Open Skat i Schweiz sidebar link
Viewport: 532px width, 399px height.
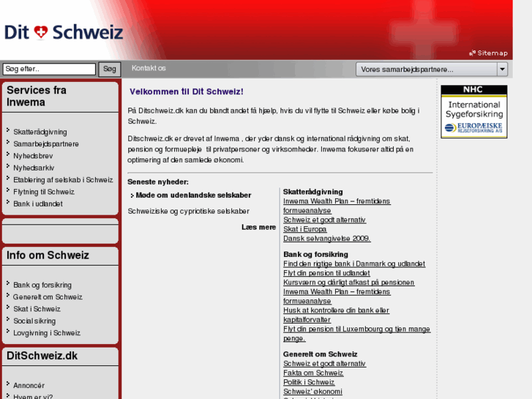[37, 309]
